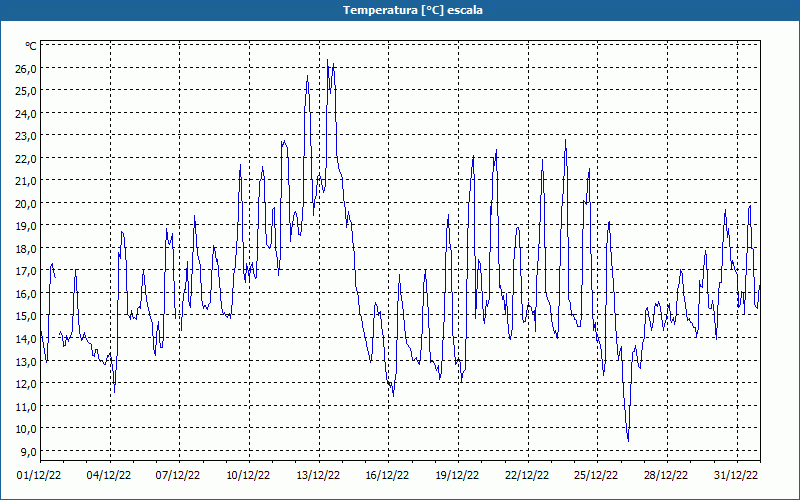Viewport: 800px width, 500px height.
Task: Select the 22/12/22 date label
Action: [527, 475]
